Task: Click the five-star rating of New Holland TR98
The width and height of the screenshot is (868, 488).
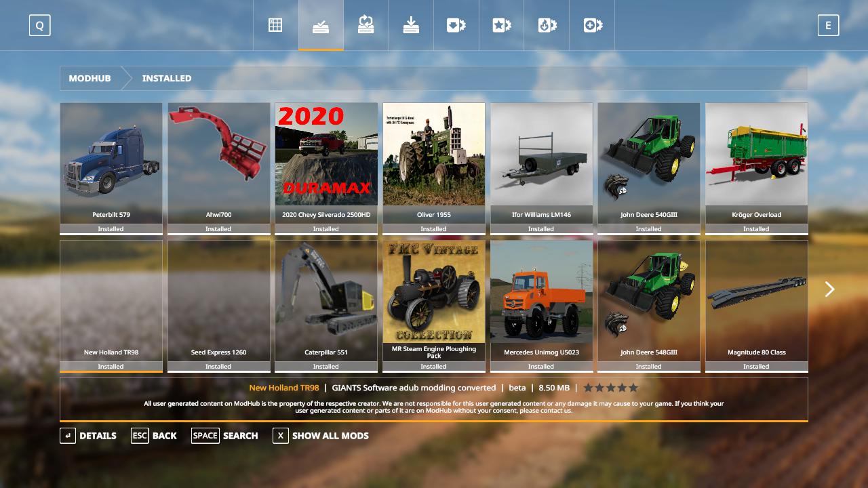Action: [610, 388]
